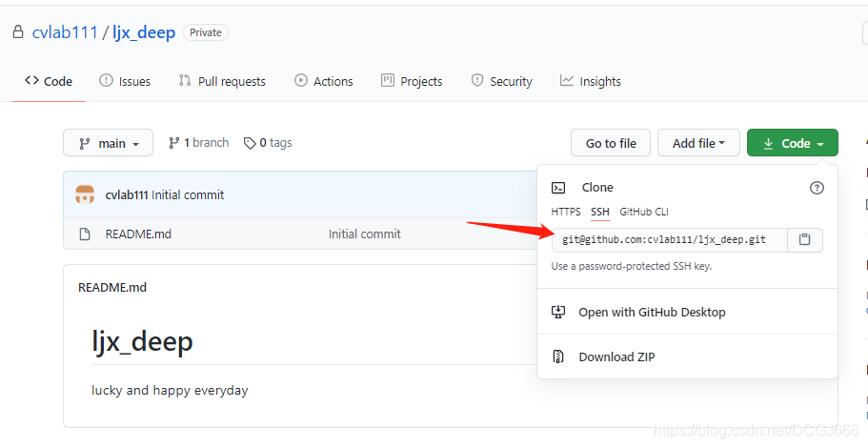Viewport: 868px width, 448px height.
Task: Select the GitHub CLI clone option
Action: pos(644,212)
